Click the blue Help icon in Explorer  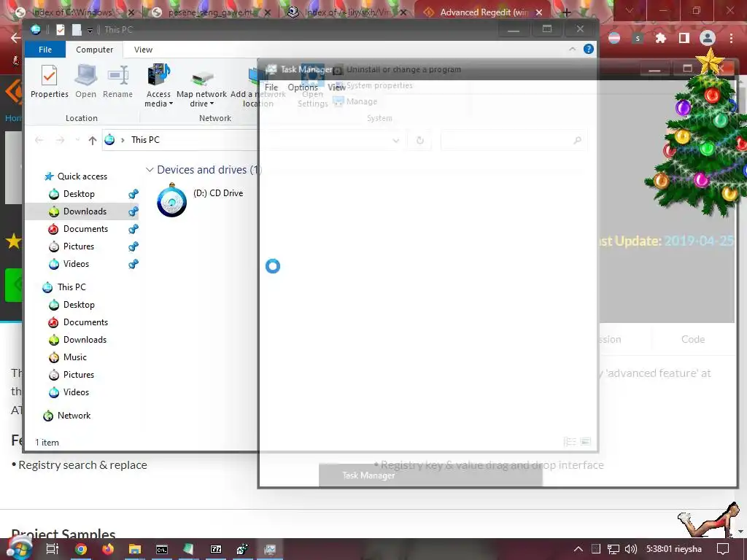tap(589, 49)
